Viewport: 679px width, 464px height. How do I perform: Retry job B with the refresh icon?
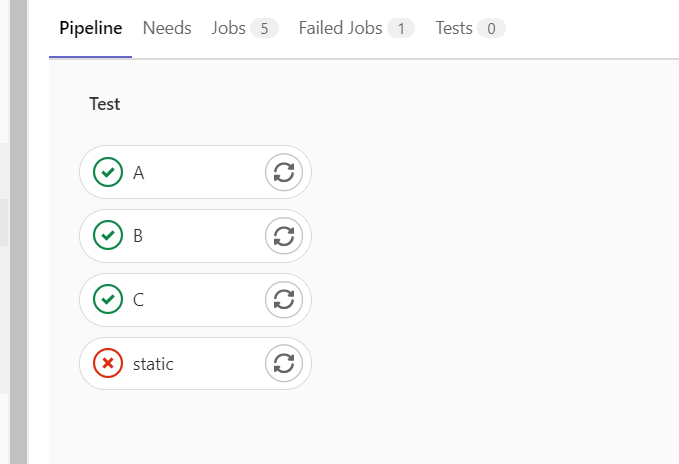pos(283,236)
